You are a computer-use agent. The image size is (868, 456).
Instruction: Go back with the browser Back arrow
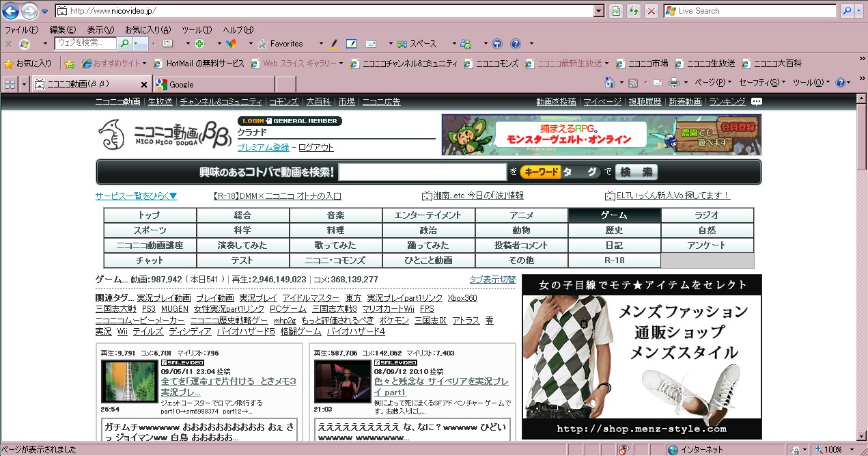tap(11, 11)
